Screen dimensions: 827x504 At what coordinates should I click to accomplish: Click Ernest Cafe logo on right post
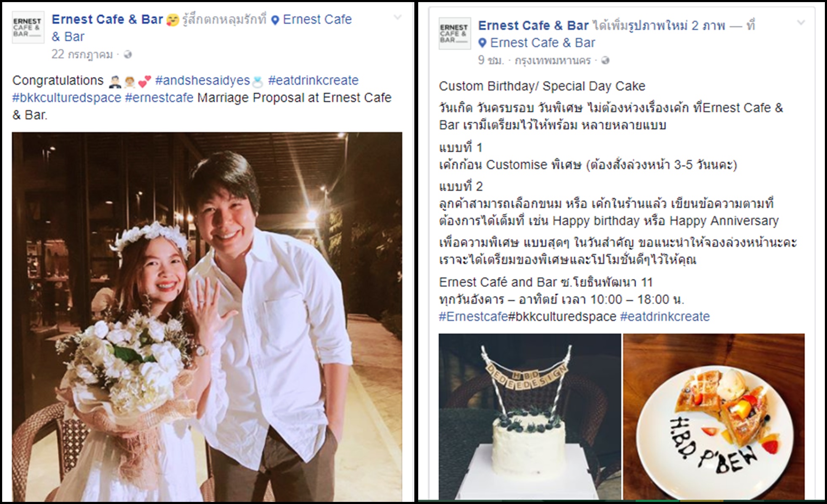coord(454,34)
